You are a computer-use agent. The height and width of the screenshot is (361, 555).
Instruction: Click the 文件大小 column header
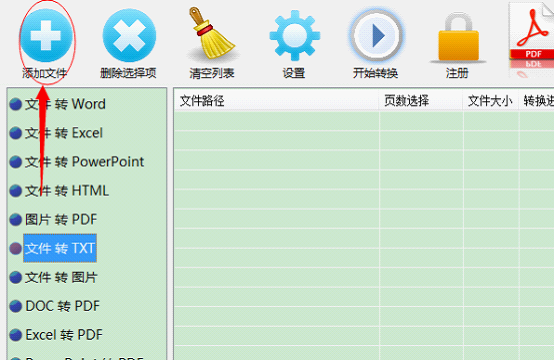tap(491, 101)
